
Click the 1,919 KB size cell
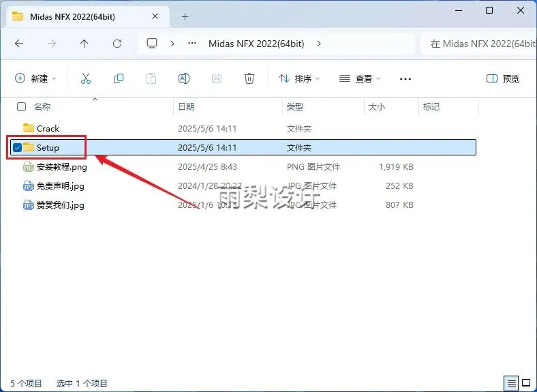396,167
